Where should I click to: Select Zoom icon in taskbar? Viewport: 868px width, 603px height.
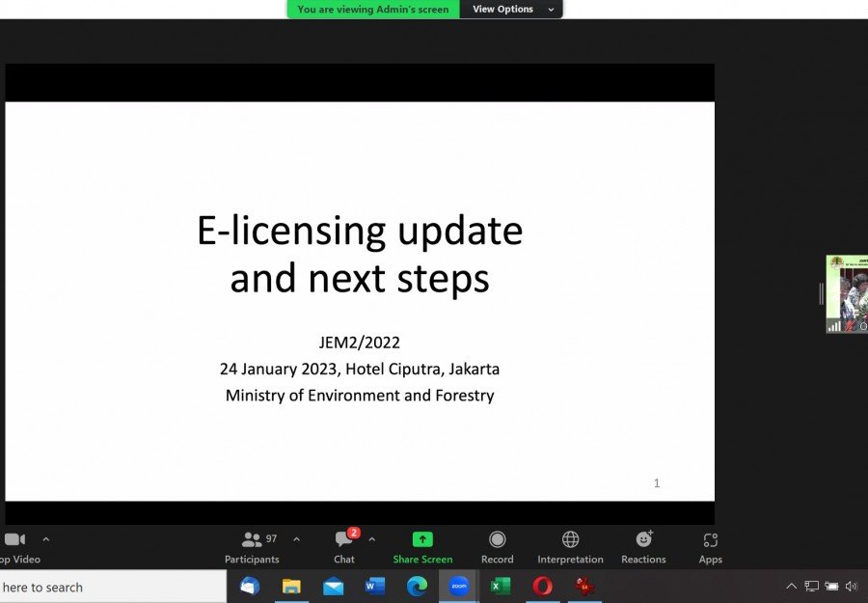(x=458, y=586)
